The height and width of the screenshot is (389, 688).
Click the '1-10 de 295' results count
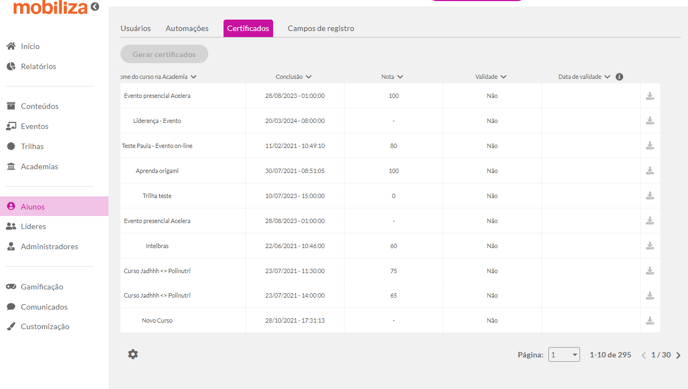tap(610, 355)
